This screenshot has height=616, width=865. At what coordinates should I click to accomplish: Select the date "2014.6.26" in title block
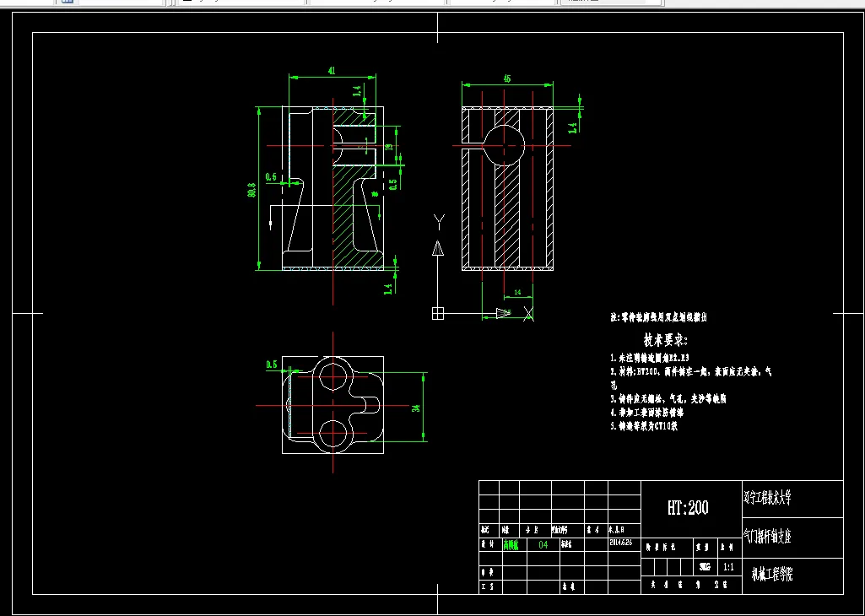click(x=620, y=543)
